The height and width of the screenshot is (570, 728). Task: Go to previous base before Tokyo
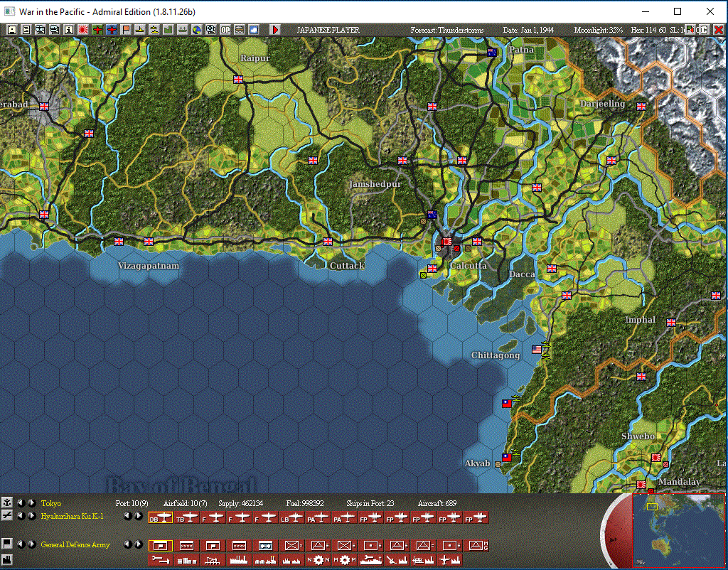pos(21,502)
